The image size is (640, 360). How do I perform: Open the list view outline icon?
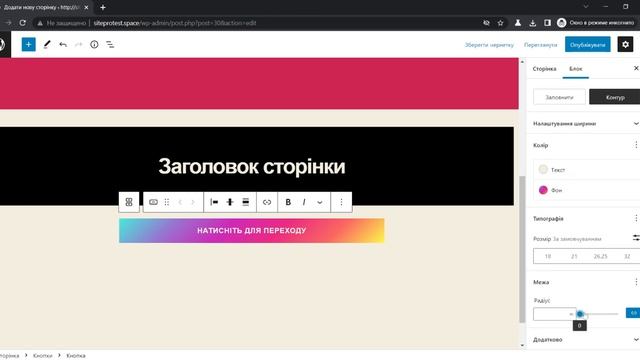tap(110, 44)
